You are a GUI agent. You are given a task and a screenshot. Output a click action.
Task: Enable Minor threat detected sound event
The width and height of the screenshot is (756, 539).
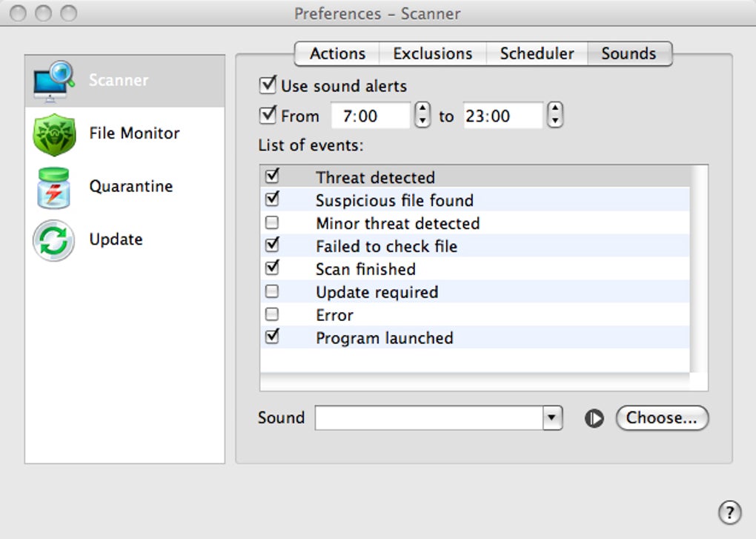(x=273, y=222)
